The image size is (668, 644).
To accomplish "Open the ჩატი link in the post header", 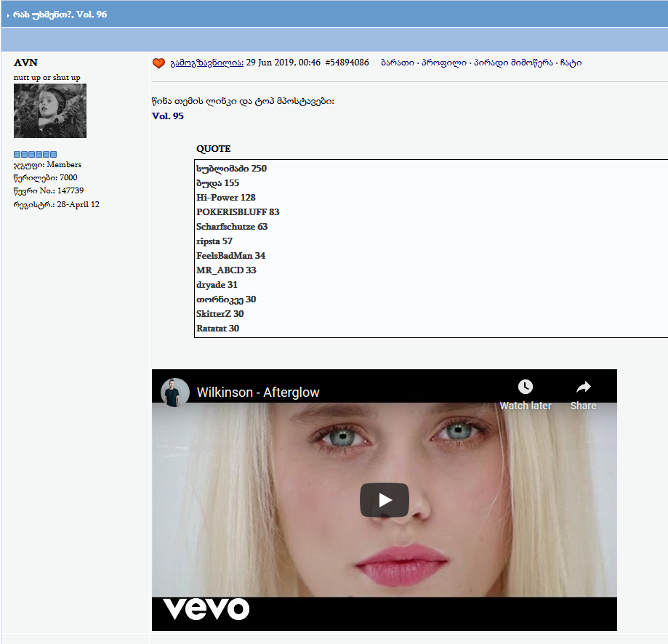I will point(571,63).
